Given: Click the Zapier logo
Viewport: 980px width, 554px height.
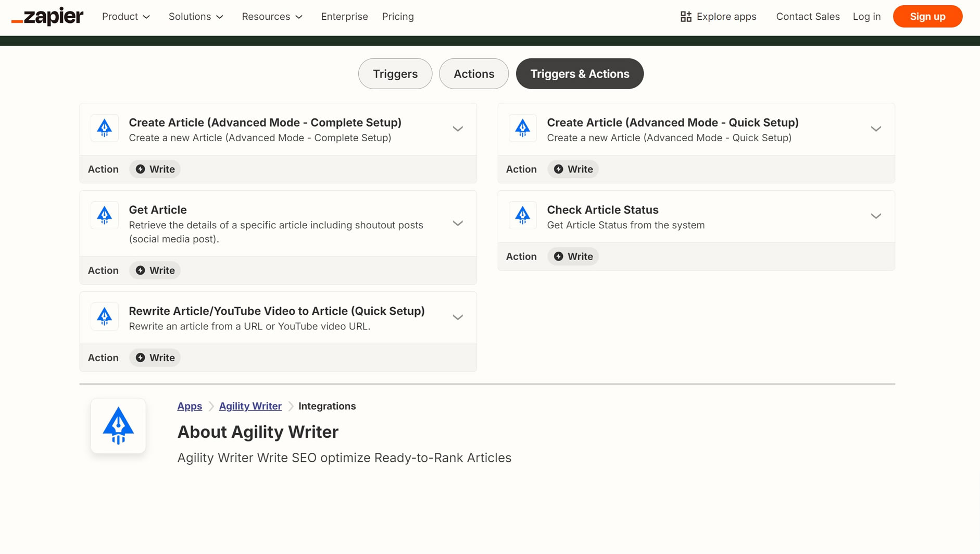Looking at the screenshot, I should (x=47, y=16).
